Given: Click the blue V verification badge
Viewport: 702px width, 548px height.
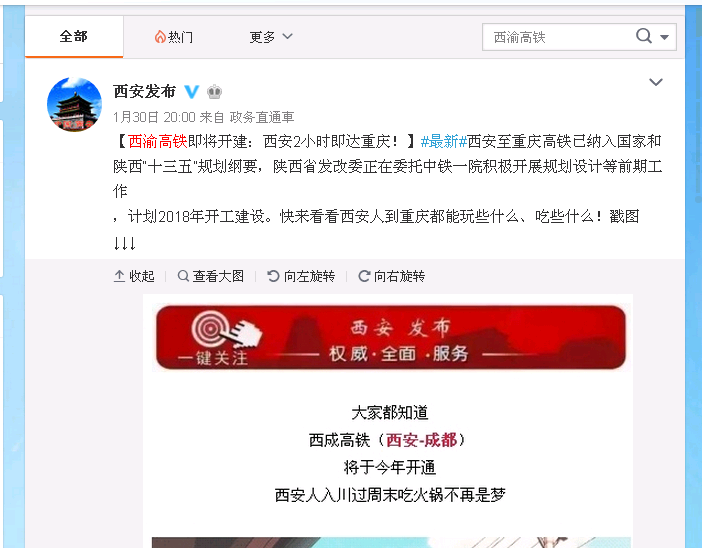Looking at the screenshot, I should 192,92.
